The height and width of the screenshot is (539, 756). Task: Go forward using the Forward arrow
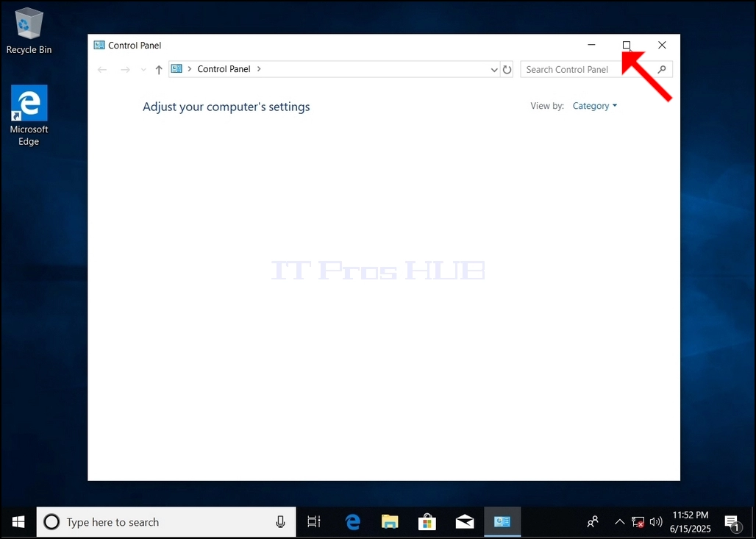[x=125, y=69]
